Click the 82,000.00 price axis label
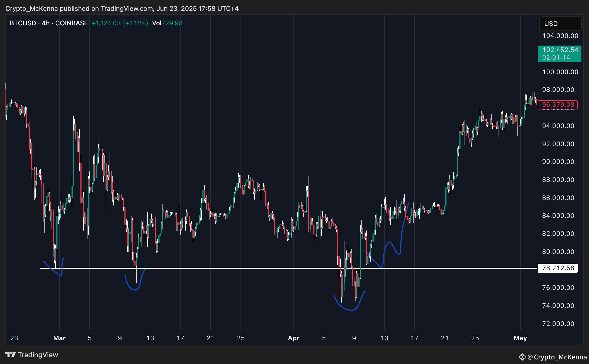Viewport: 589px width, 364px height. point(558,234)
